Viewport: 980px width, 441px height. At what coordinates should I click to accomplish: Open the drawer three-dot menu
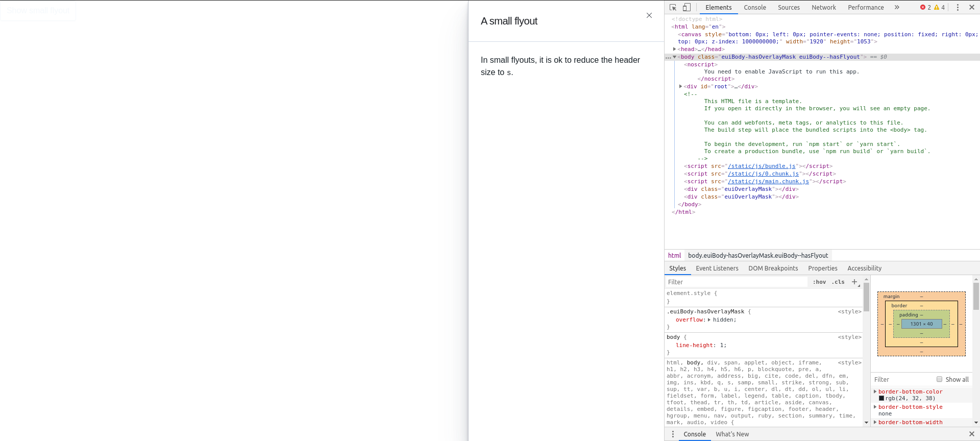673,434
